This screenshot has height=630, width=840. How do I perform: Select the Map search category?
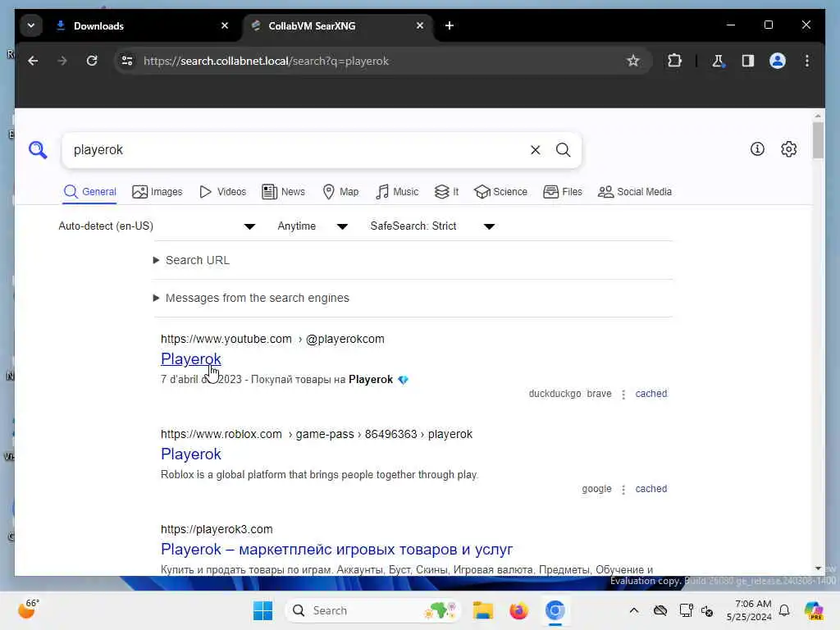tap(340, 192)
